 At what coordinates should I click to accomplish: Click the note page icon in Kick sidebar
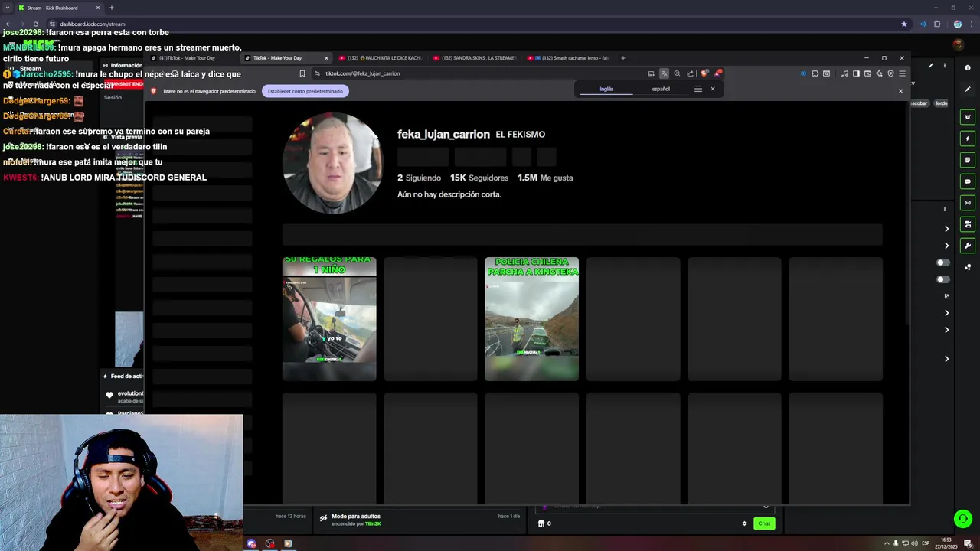968,160
